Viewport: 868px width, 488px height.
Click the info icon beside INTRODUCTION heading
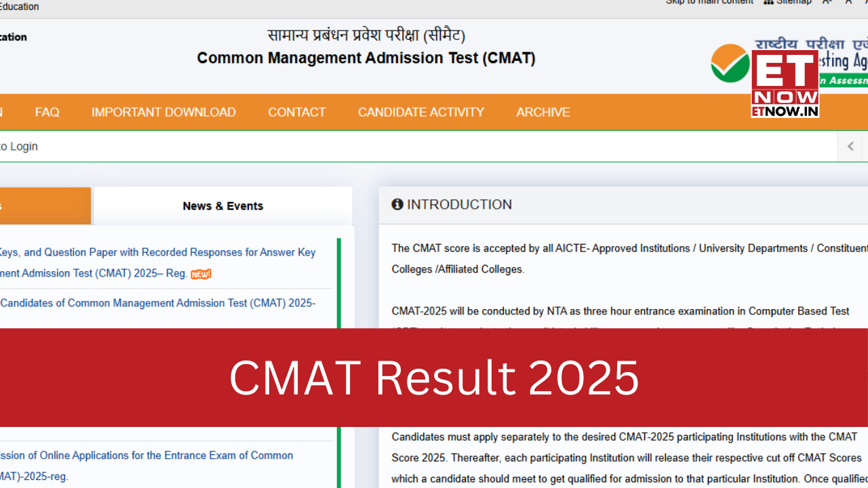pos(397,204)
